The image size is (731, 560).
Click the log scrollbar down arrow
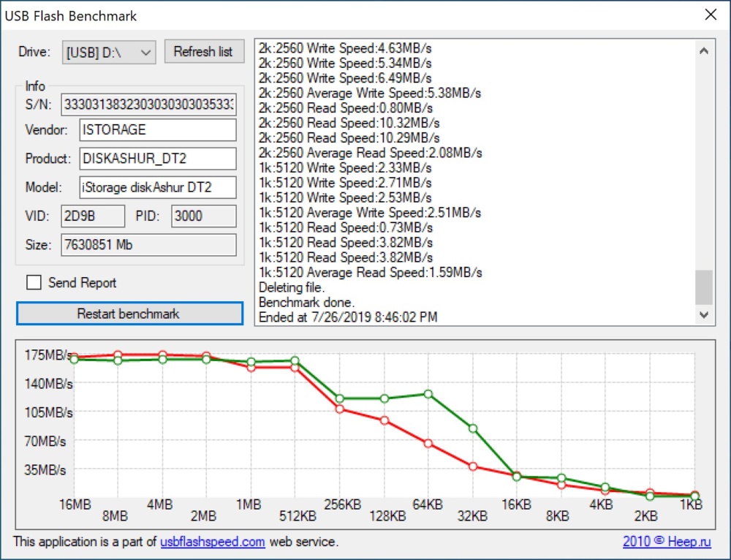click(x=704, y=315)
